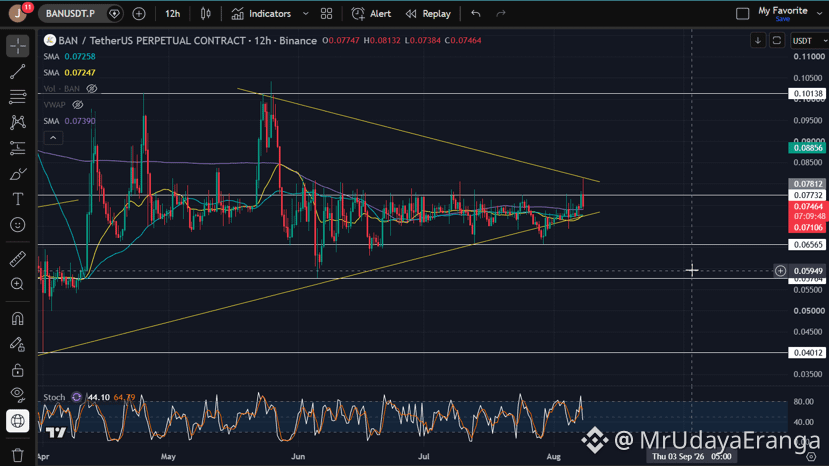Open the chart layout grid selector

coord(327,14)
